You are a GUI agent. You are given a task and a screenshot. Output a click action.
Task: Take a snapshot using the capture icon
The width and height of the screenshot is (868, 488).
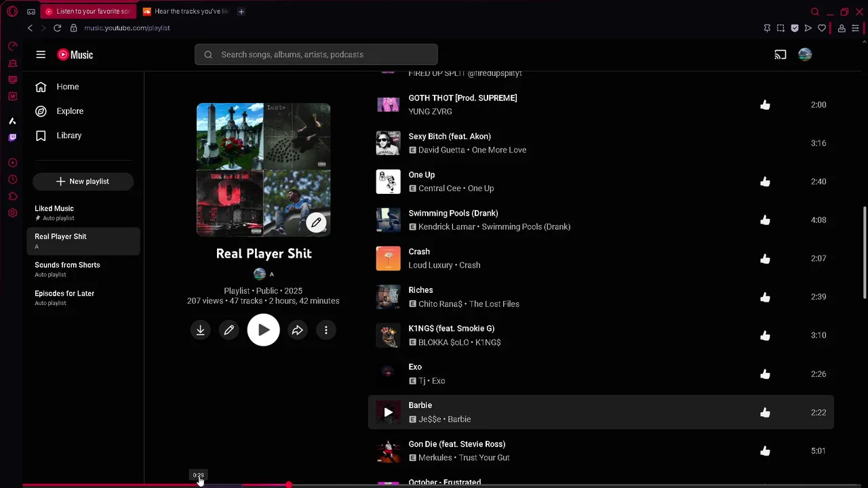[x=781, y=28]
